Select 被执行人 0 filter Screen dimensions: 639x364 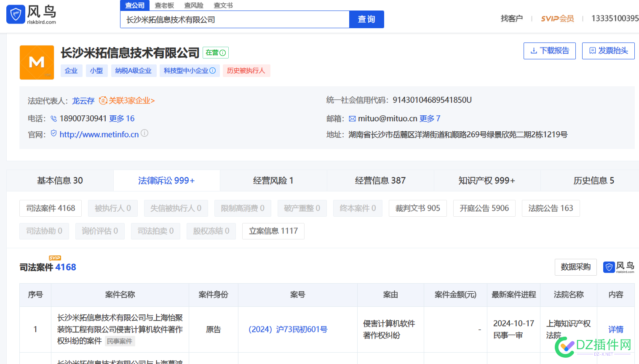(113, 208)
